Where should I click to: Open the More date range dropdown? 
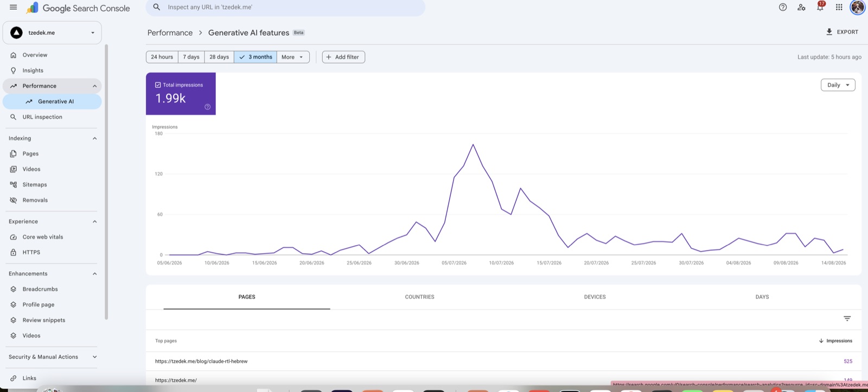tap(293, 57)
